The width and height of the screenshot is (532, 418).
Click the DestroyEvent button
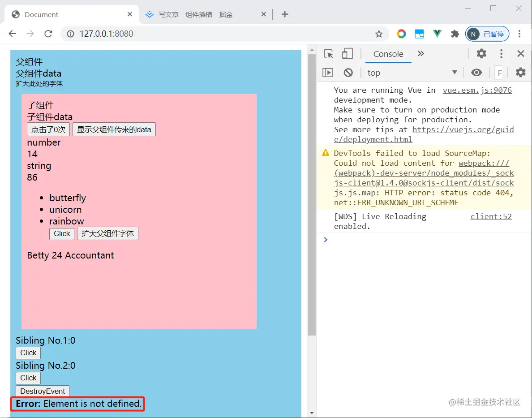(x=43, y=391)
